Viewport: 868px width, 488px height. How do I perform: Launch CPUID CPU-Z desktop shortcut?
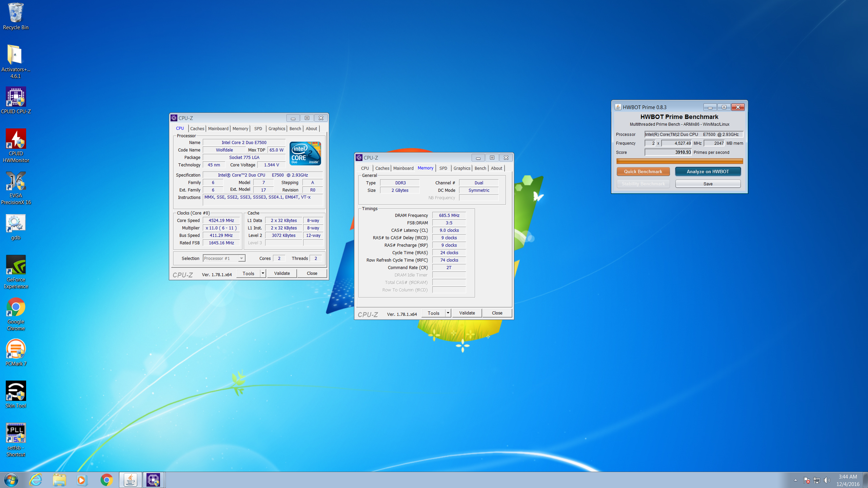pos(16,100)
